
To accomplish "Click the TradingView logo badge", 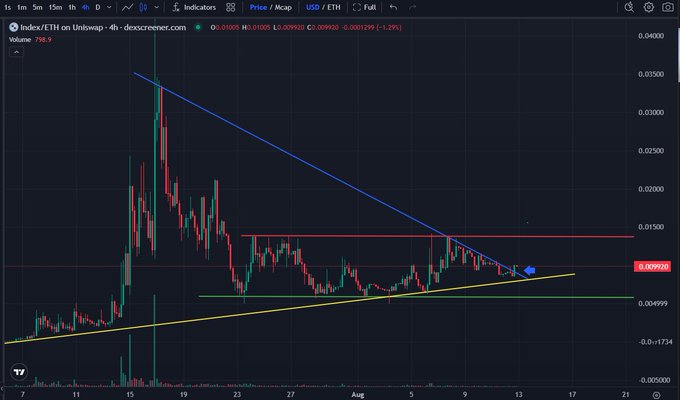I will tap(19, 372).
